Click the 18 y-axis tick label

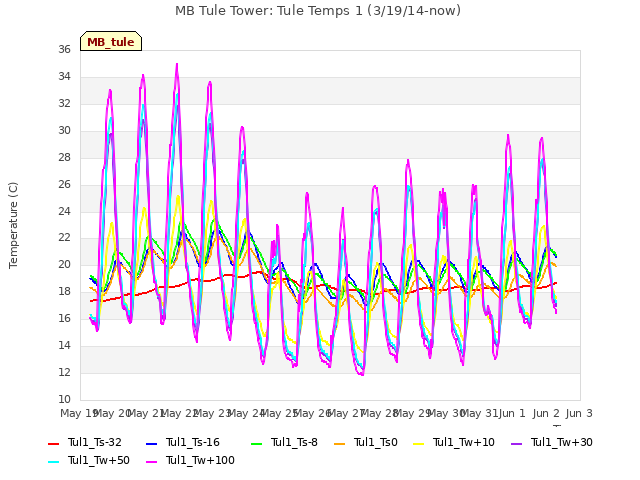point(64,291)
